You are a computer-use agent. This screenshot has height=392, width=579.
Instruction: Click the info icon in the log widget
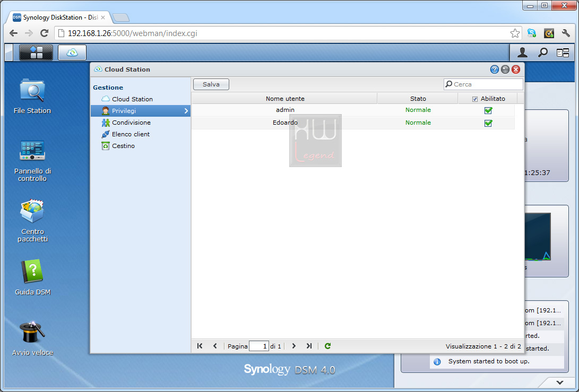click(x=437, y=362)
